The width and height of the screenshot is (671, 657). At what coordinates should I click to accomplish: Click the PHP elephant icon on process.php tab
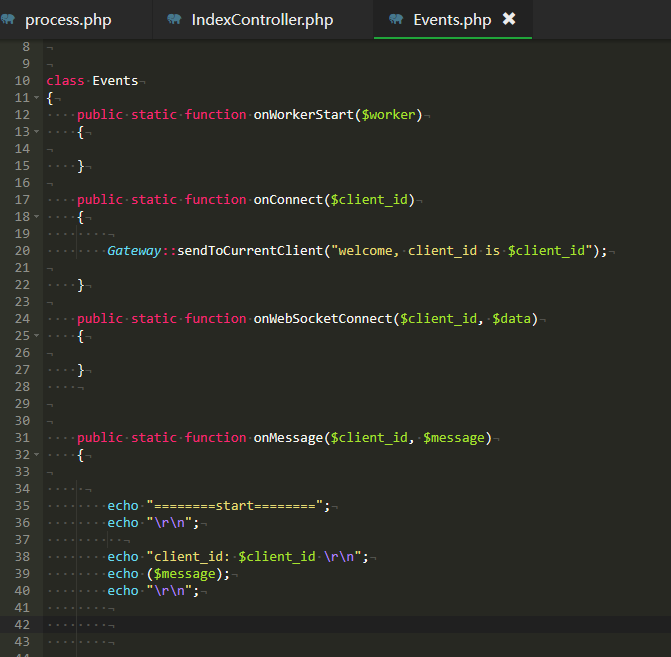[8, 19]
